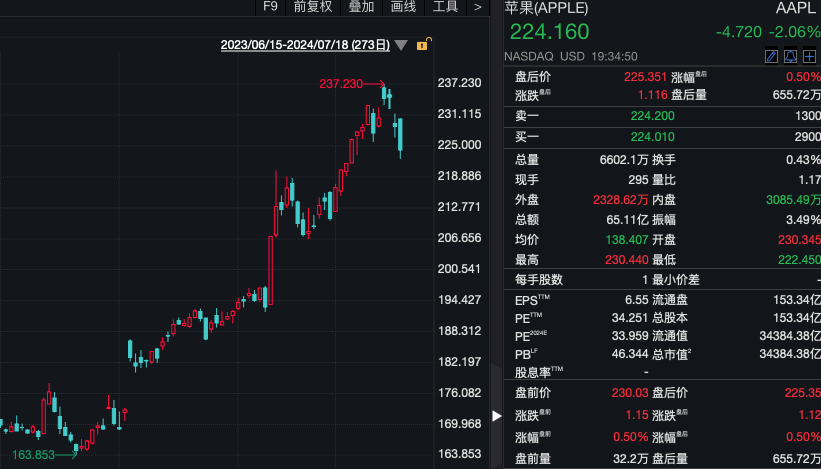Open the F9 toolbar item

270,7
